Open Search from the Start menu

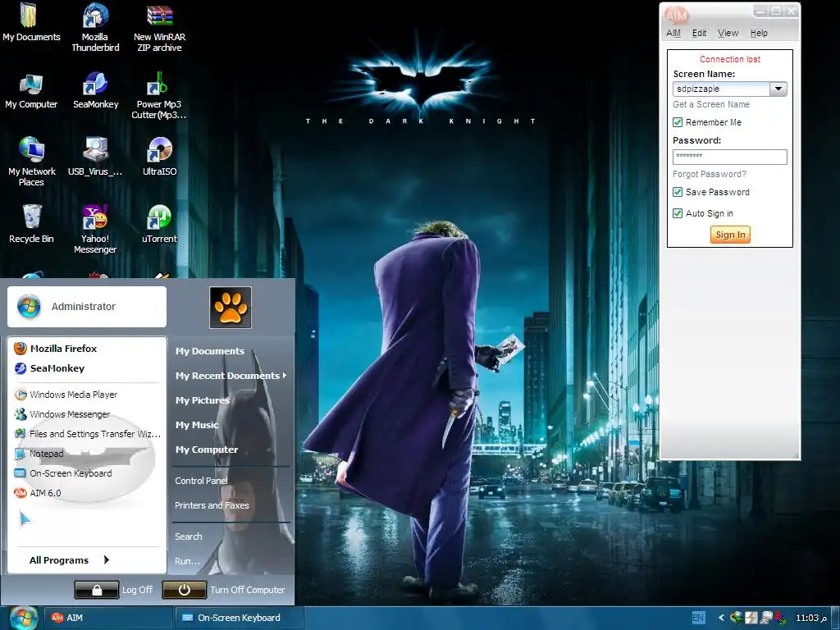click(188, 536)
